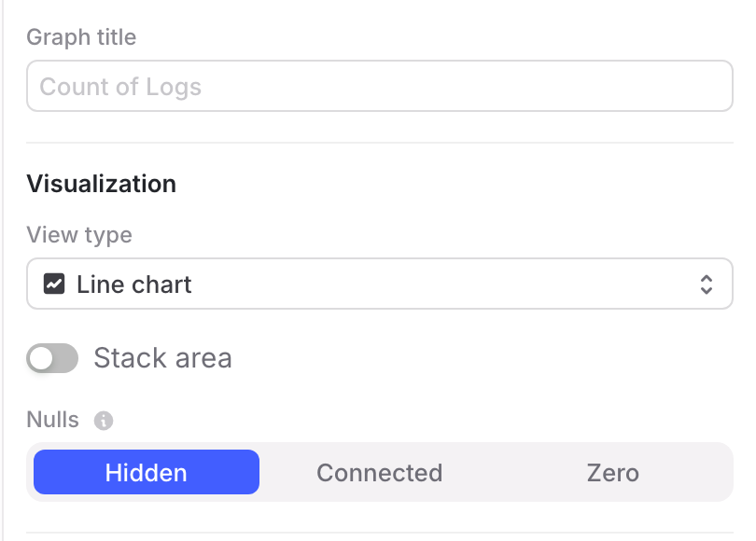Toggle the Stack area switch off
Viewport: 756px width, 541px height.
(x=52, y=358)
